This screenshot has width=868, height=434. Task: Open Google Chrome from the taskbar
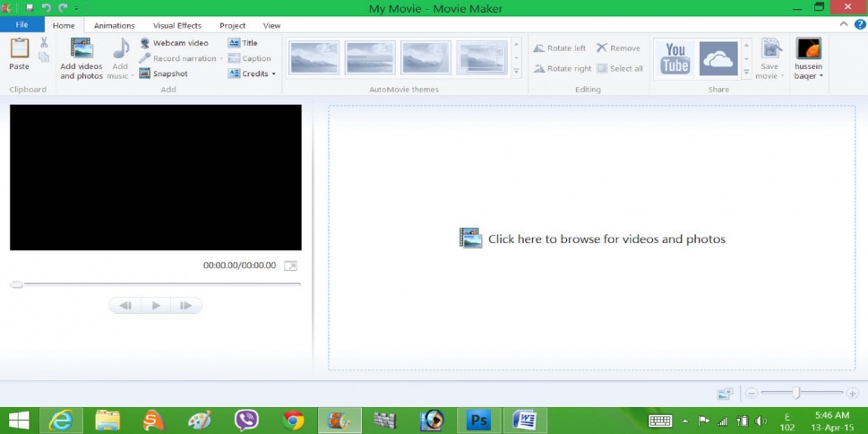pos(293,421)
